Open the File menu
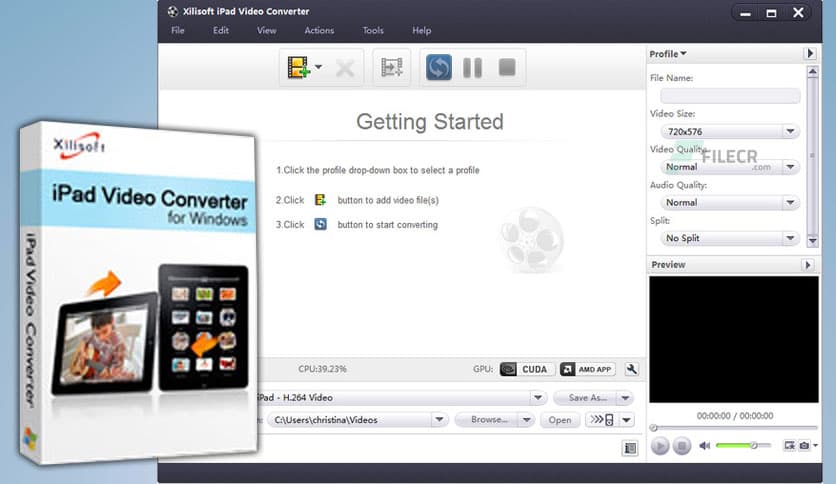Screen dimensions: 836x484 (178, 30)
